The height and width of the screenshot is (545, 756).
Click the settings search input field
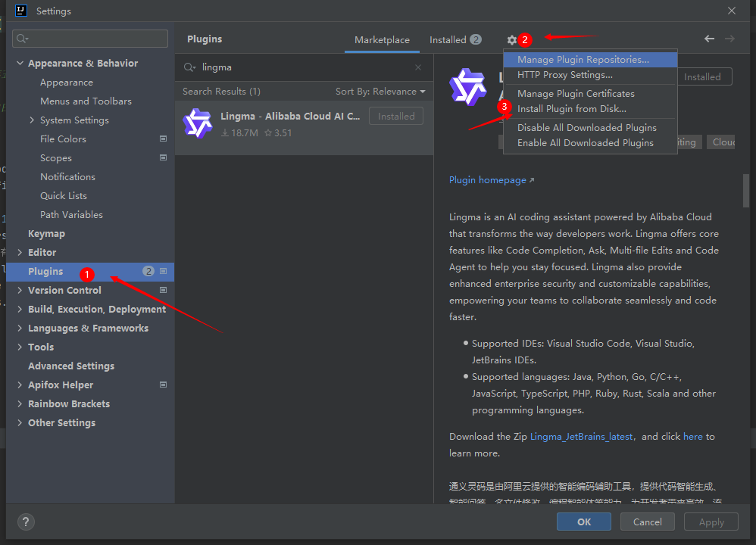point(90,39)
